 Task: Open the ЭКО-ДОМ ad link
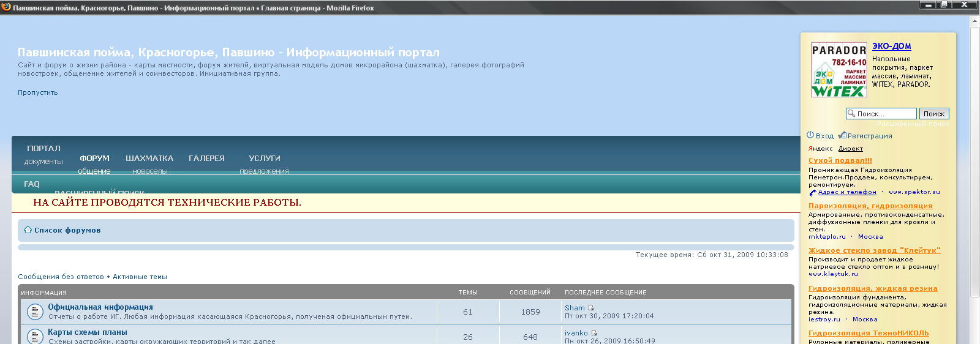pos(891,46)
